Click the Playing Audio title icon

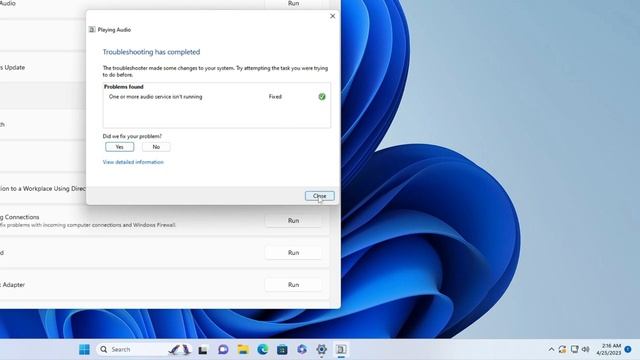point(92,29)
